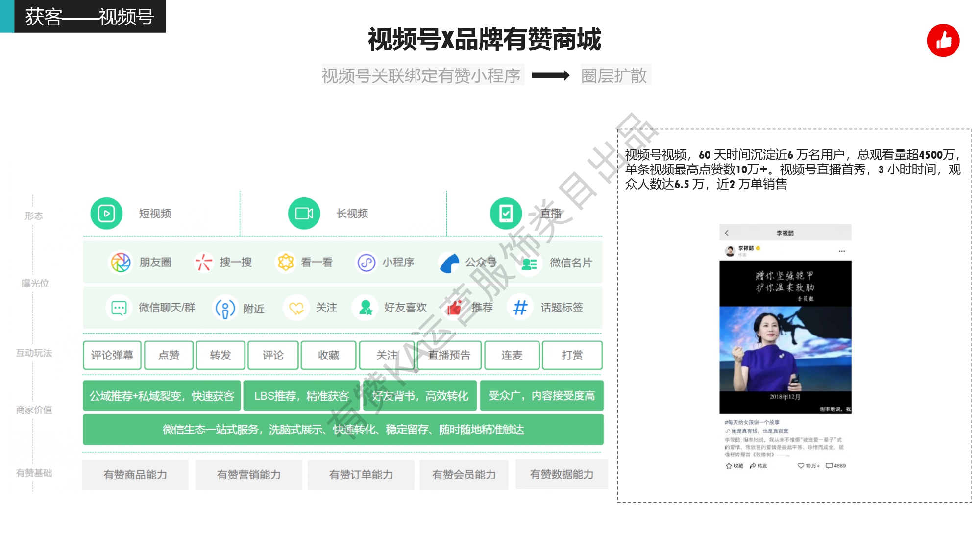
Task: Click the 直播预告 box
Action: [449, 355]
